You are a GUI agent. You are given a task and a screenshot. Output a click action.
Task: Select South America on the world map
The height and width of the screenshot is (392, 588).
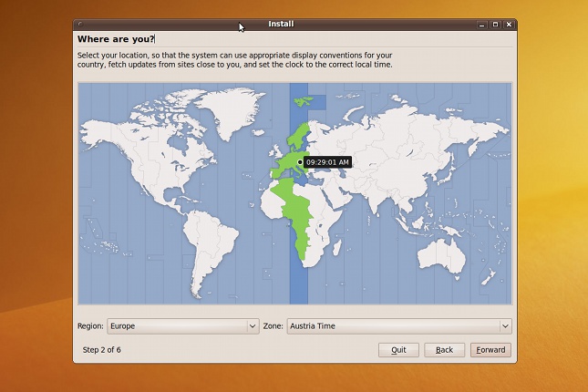pyautogui.click(x=210, y=250)
